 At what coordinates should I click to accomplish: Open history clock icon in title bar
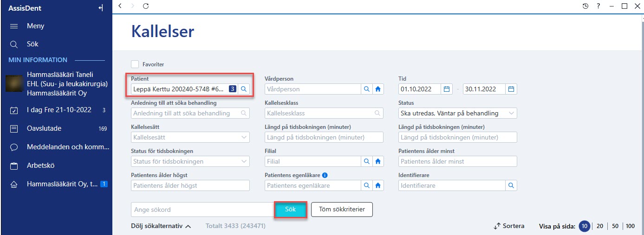(x=585, y=6)
